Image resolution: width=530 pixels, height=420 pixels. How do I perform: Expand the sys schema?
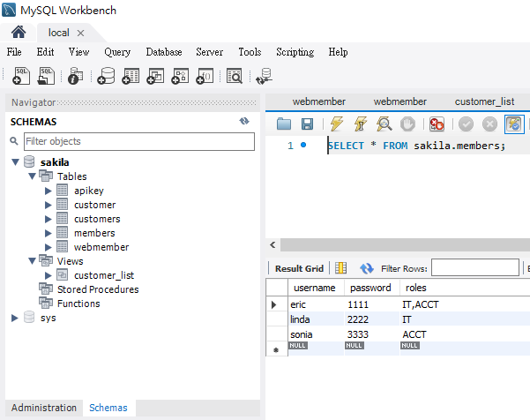tap(15, 318)
